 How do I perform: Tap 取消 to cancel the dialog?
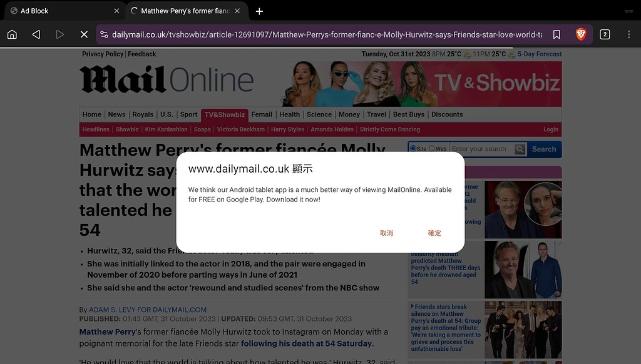coord(386,233)
